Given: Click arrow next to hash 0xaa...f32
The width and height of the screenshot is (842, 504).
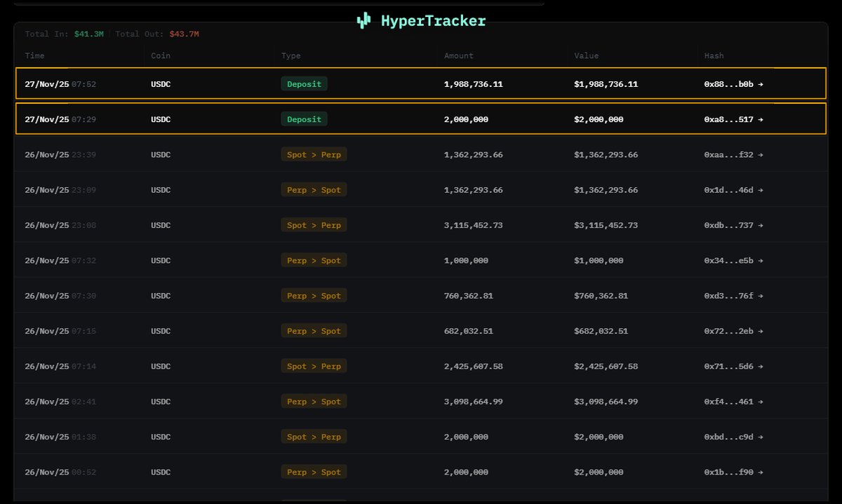Looking at the screenshot, I should pos(760,155).
